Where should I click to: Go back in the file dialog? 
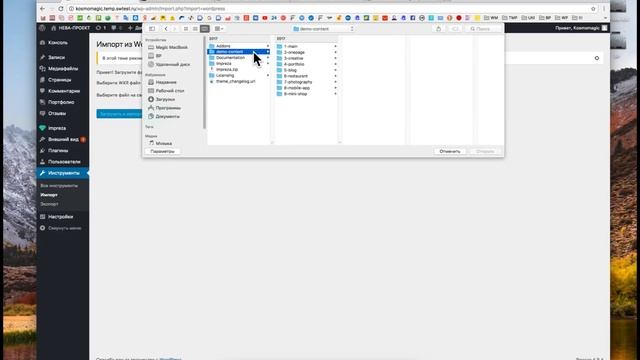tap(166, 29)
